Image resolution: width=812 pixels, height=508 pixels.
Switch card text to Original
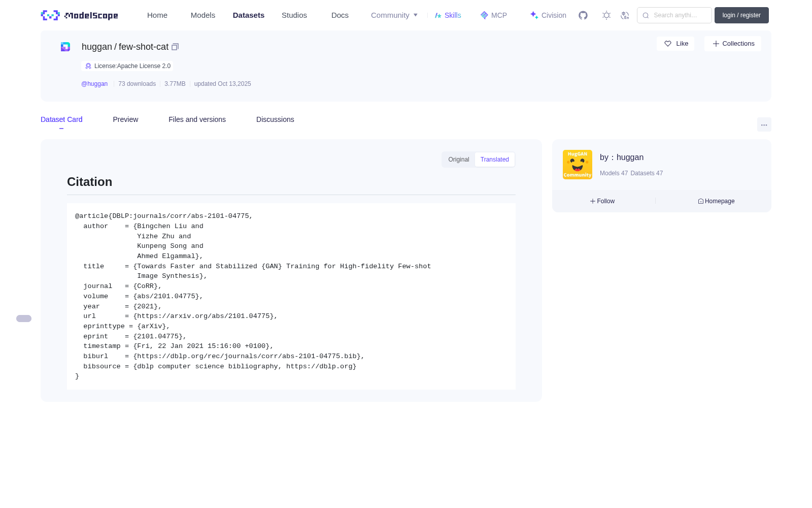tap(459, 160)
